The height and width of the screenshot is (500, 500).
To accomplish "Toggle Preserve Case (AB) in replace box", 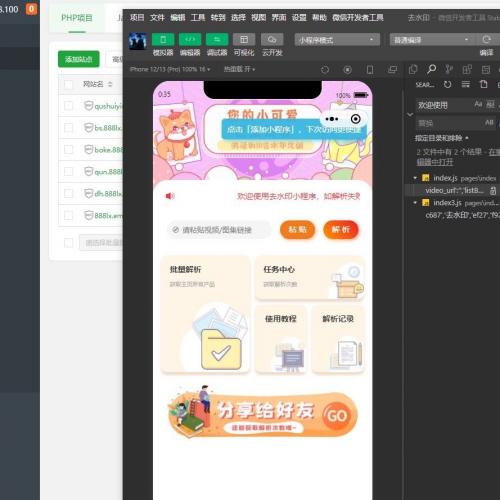I will coord(489,123).
